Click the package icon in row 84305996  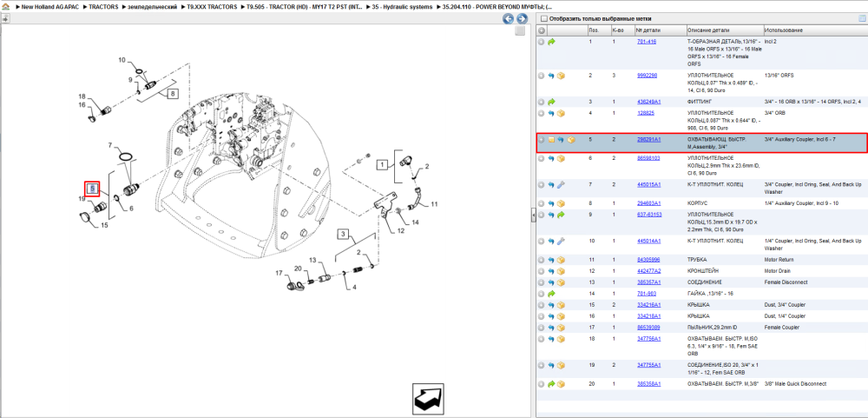561,260
